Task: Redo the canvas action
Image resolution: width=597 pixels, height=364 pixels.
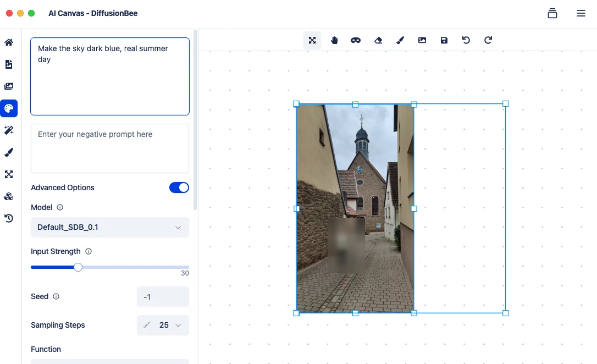Action: click(488, 40)
